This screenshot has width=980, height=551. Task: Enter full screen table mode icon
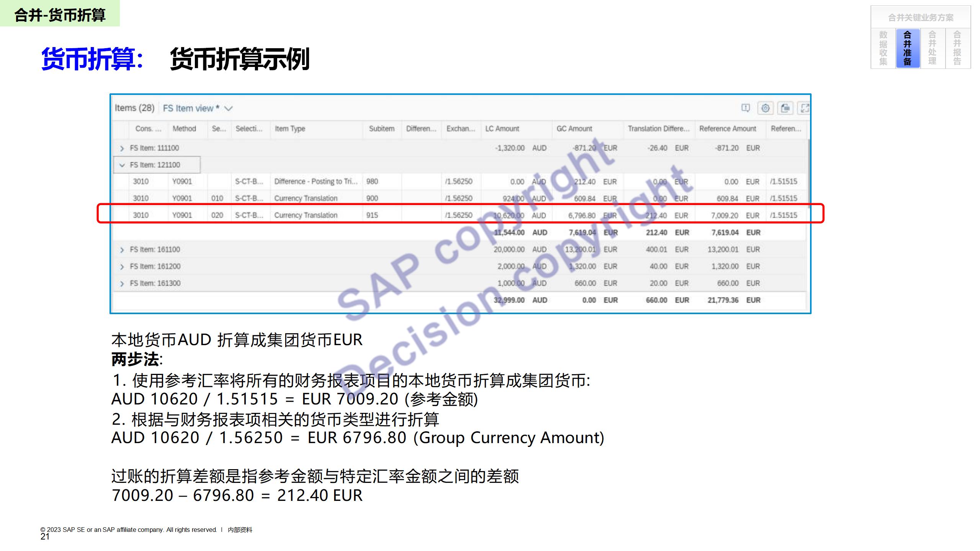click(x=805, y=108)
